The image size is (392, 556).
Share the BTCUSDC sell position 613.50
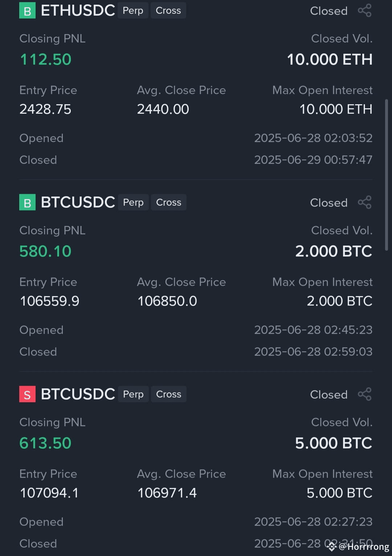tap(365, 394)
